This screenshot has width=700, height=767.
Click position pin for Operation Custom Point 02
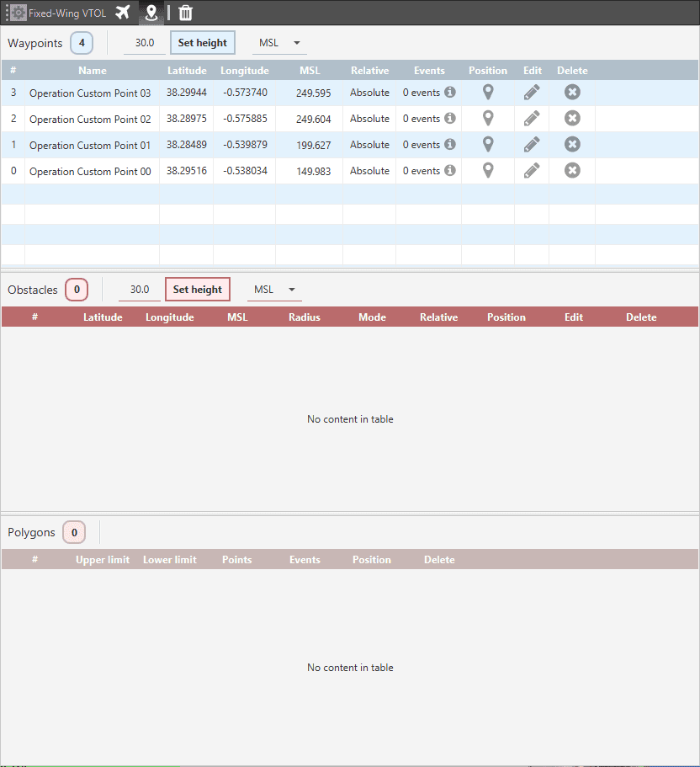coord(488,119)
